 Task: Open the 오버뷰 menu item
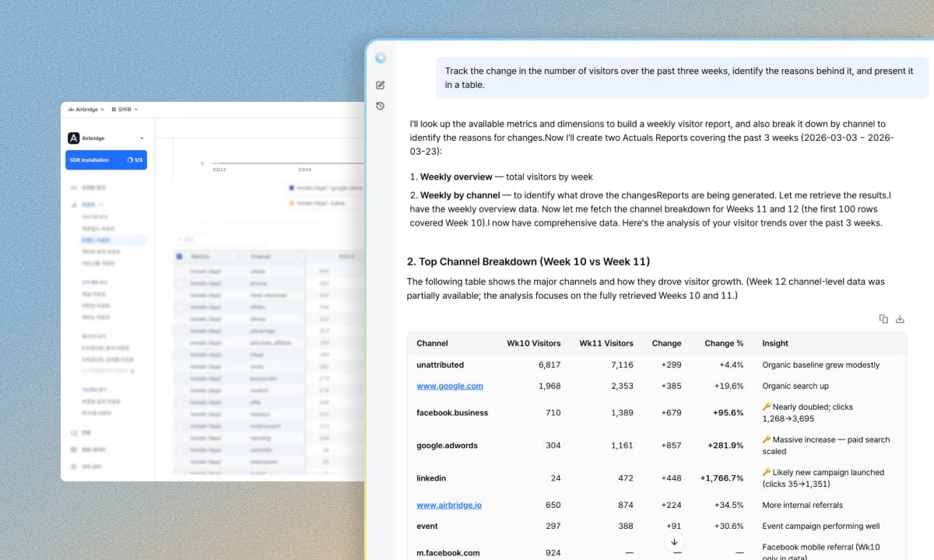pos(125,110)
